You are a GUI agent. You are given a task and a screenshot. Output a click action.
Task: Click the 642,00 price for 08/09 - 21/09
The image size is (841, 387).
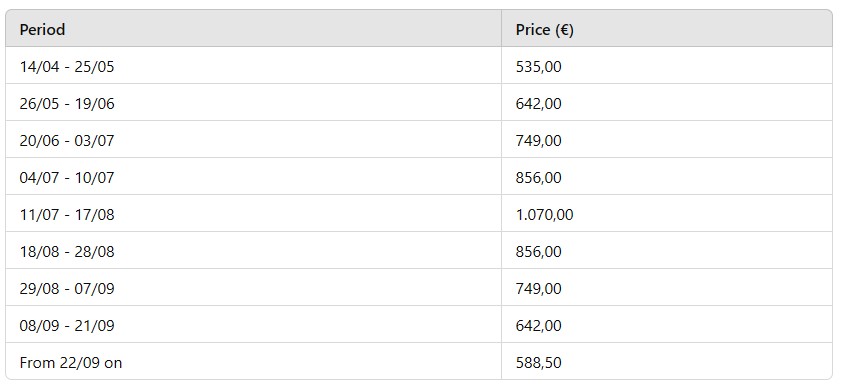pyautogui.click(x=538, y=325)
